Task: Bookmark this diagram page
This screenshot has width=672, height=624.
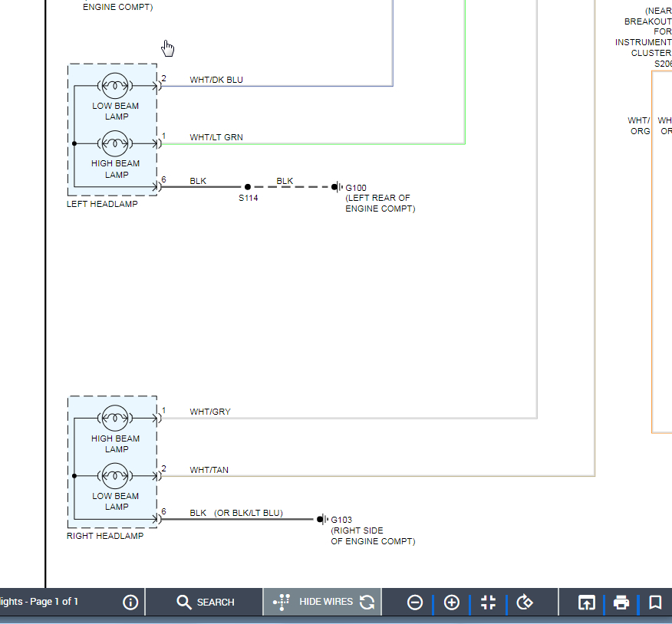Action: [655, 603]
